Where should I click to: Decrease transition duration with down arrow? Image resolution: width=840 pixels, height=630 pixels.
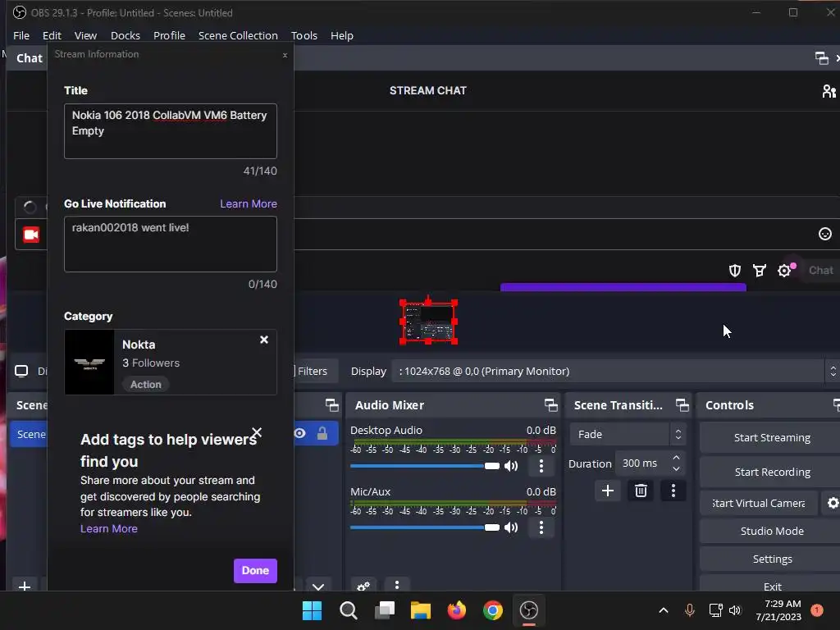(676, 468)
